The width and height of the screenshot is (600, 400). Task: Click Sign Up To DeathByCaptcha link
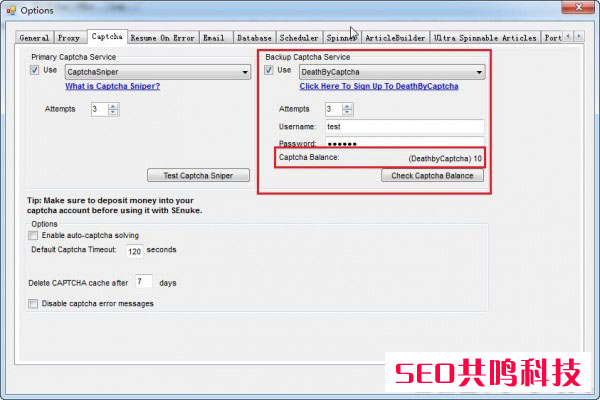coord(379,86)
